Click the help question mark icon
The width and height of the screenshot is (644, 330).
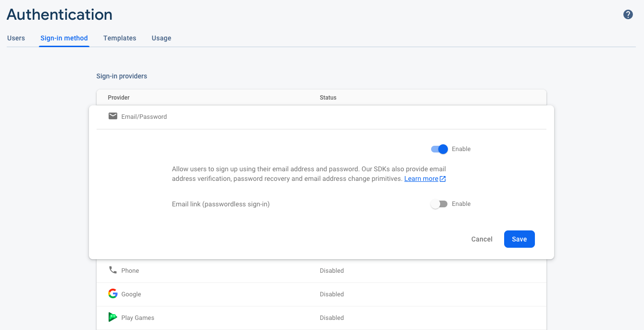[628, 14]
